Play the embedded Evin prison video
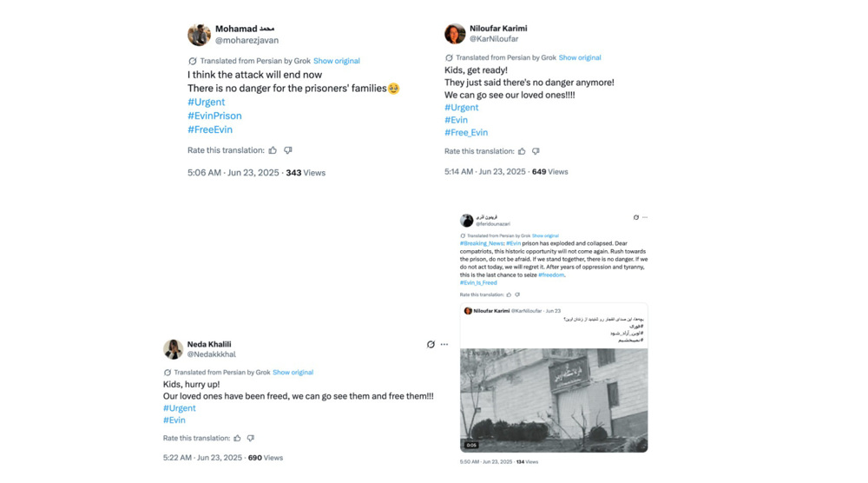 click(554, 400)
